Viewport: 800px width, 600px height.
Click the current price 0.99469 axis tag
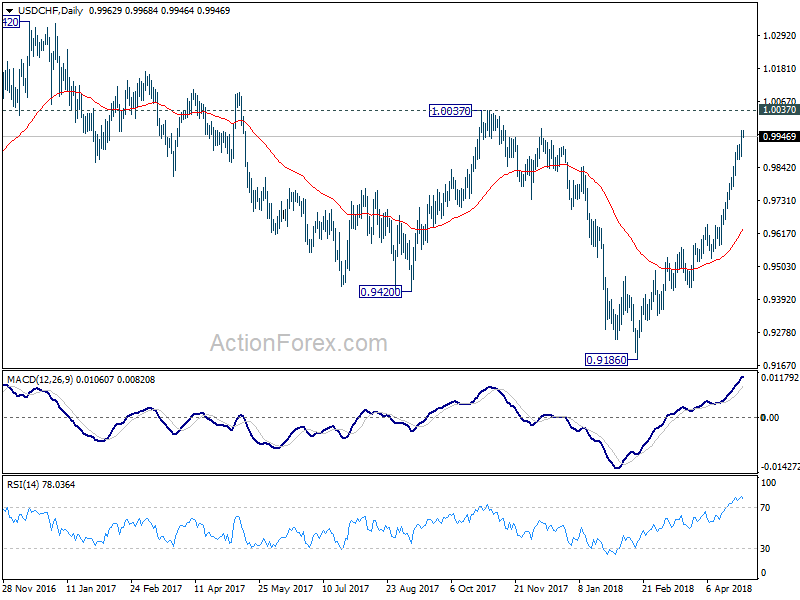[x=779, y=137]
